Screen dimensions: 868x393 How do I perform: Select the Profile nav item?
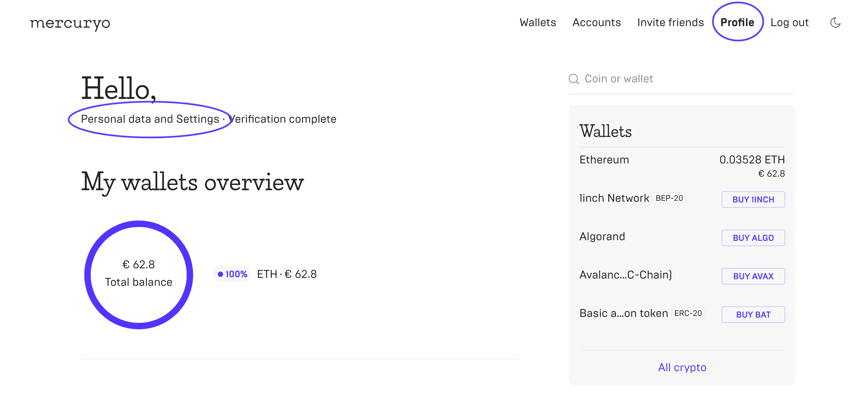tap(737, 22)
